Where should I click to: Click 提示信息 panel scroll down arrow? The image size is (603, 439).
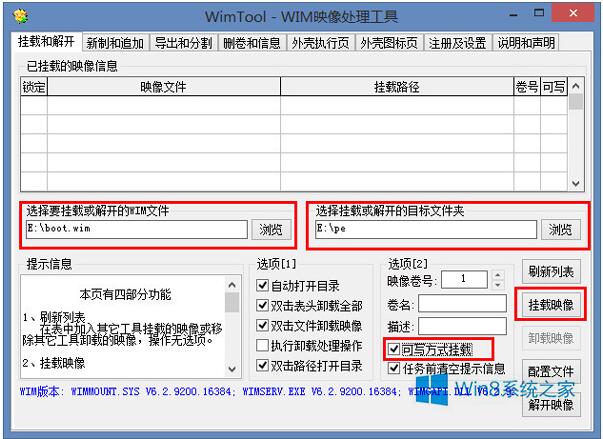click(x=232, y=369)
